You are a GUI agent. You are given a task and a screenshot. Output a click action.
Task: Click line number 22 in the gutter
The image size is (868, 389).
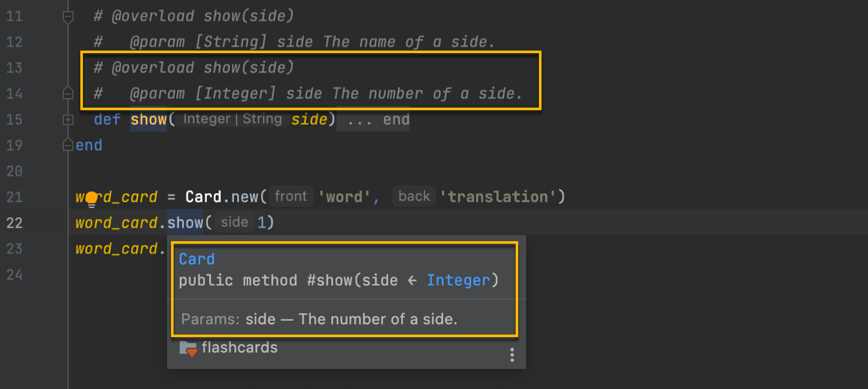tap(14, 223)
